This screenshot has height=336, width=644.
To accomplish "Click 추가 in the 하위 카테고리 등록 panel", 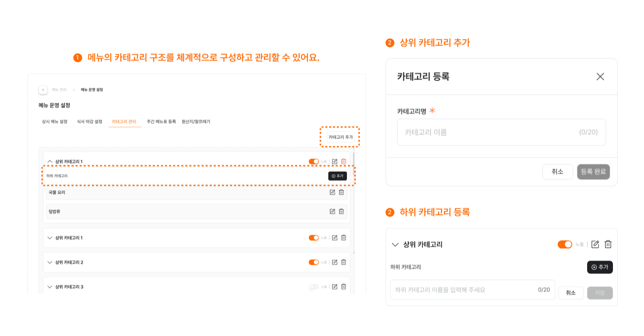I will 600,267.
